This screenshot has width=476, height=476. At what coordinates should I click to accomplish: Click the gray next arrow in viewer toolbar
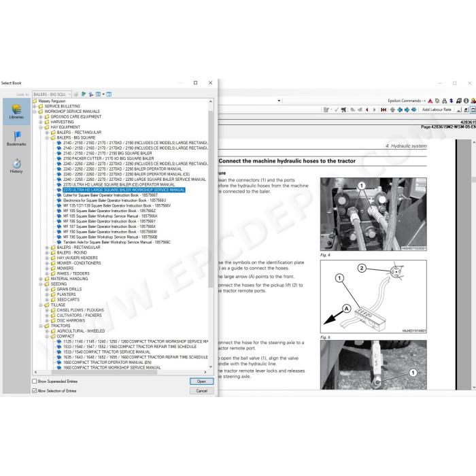click(x=374, y=109)
